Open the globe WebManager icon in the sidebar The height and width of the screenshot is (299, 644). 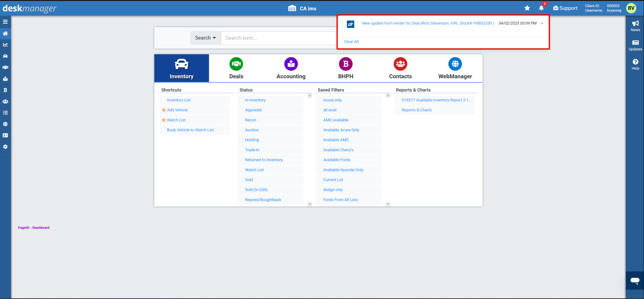5,124
